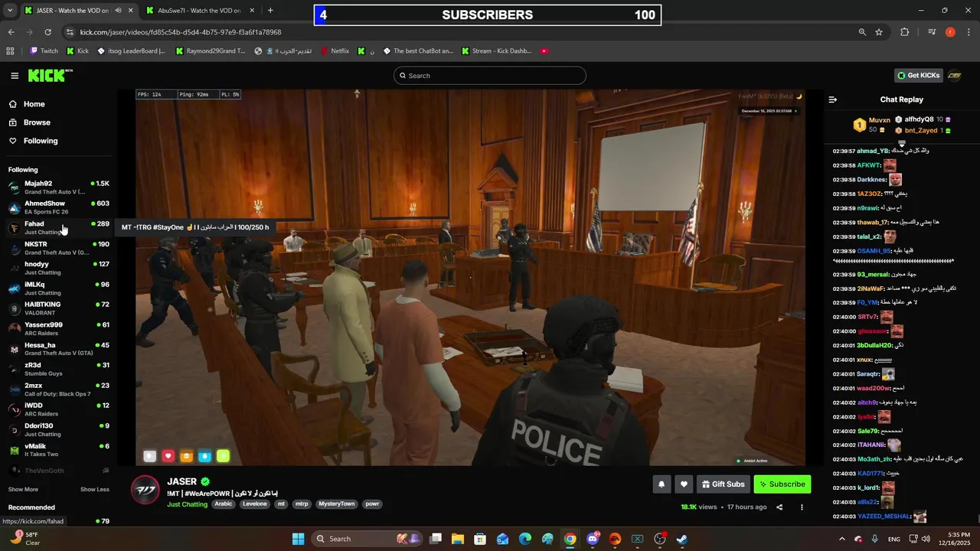
Task: Collapse the Chat Replay panel icon
Action: [833, 99]
